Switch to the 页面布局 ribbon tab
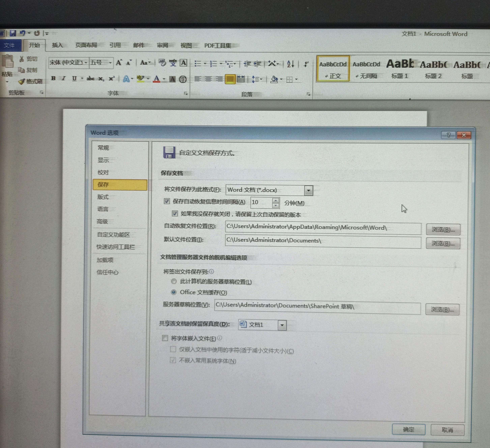Image resolution: width=490 pixels, height=448 pixels. click(86, 45)
